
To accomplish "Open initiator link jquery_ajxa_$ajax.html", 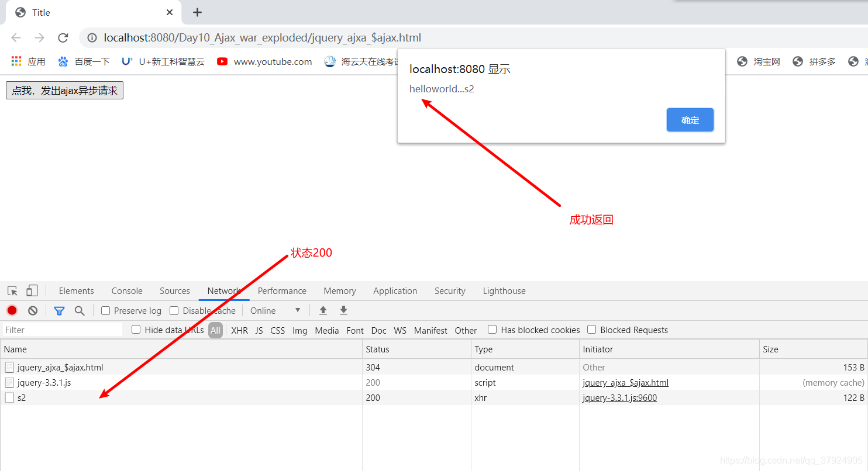I will (x=626, y=383).
